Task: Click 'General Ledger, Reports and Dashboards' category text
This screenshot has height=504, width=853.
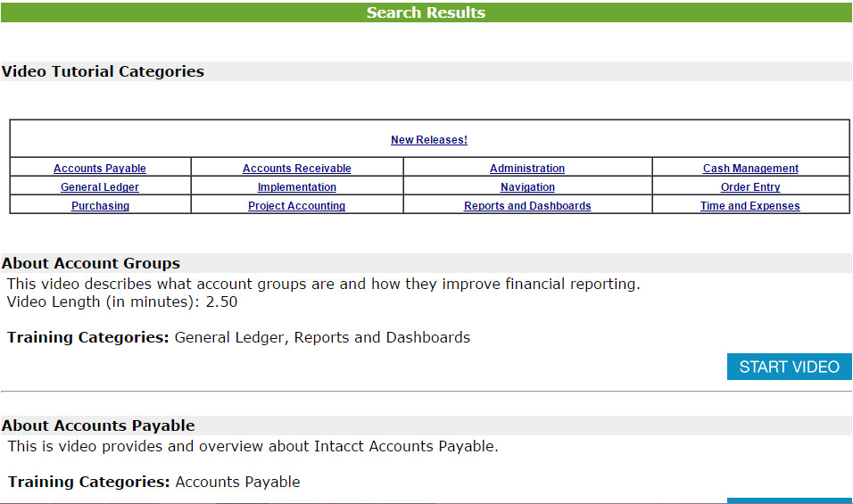Action: point(322,337)
